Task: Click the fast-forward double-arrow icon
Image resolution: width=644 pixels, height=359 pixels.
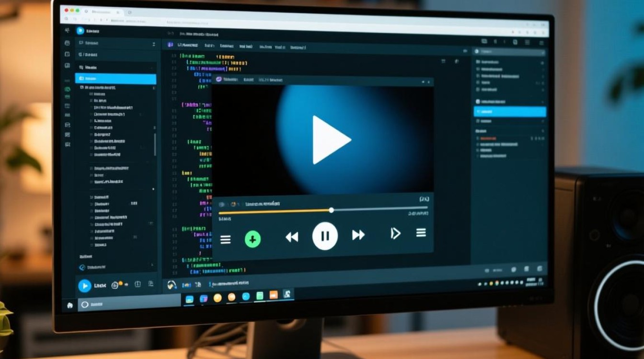Action: tap(358, 235)
